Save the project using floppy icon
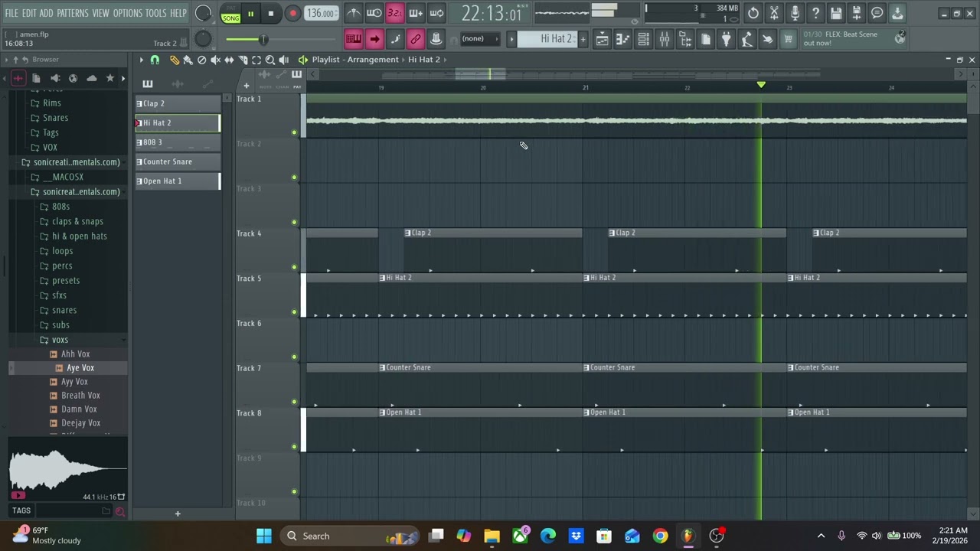This screenshot has height=551, width=980. click(836, 13)
